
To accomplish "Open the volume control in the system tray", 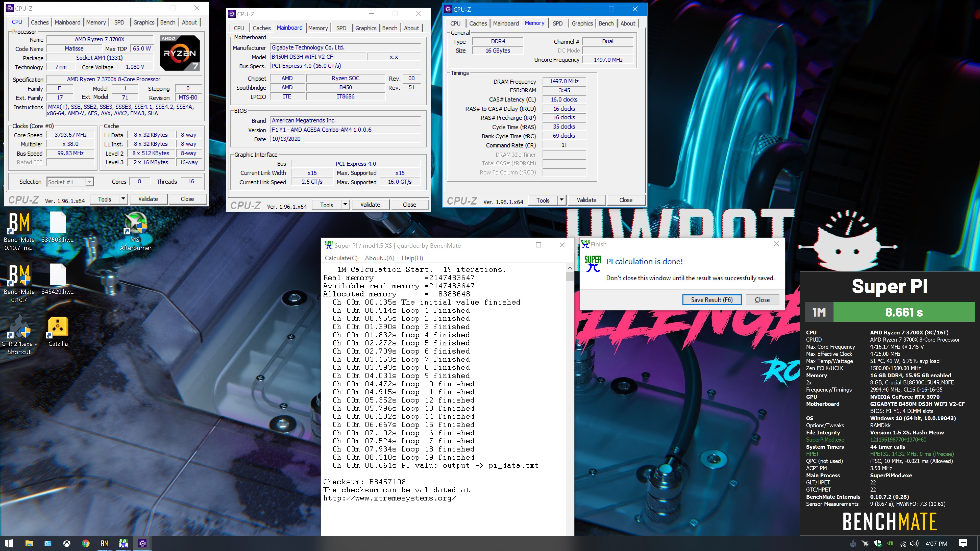I will (x=914, y=543).
